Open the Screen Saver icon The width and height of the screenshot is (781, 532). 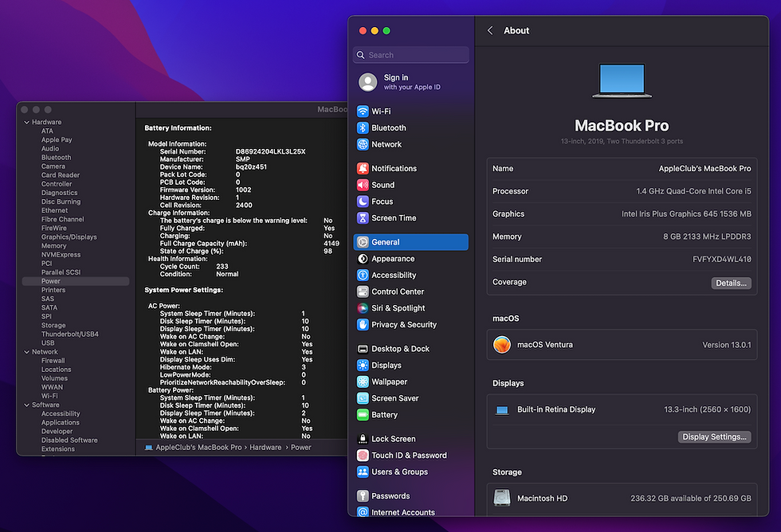coord(363,398)
